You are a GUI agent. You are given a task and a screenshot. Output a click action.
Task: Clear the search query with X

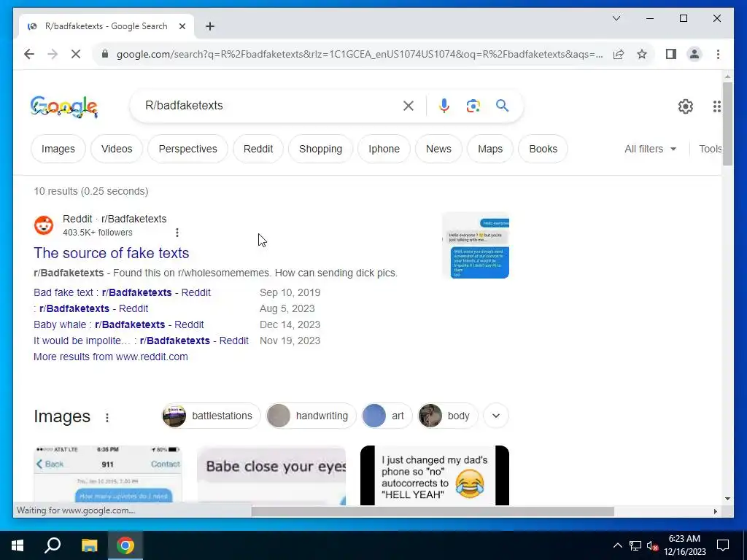409,106
